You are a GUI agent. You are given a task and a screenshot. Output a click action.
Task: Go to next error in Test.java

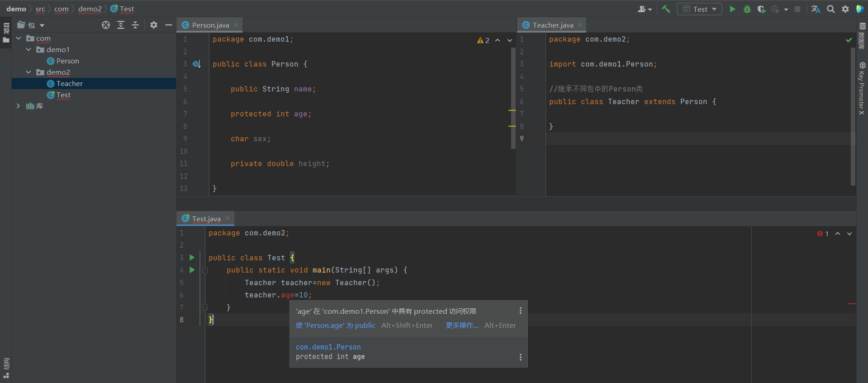(x=849, y=234)
